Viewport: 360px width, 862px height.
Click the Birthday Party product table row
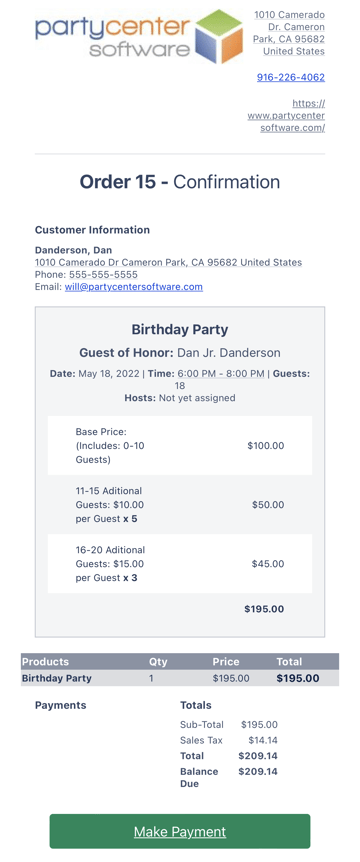point(180,678)
